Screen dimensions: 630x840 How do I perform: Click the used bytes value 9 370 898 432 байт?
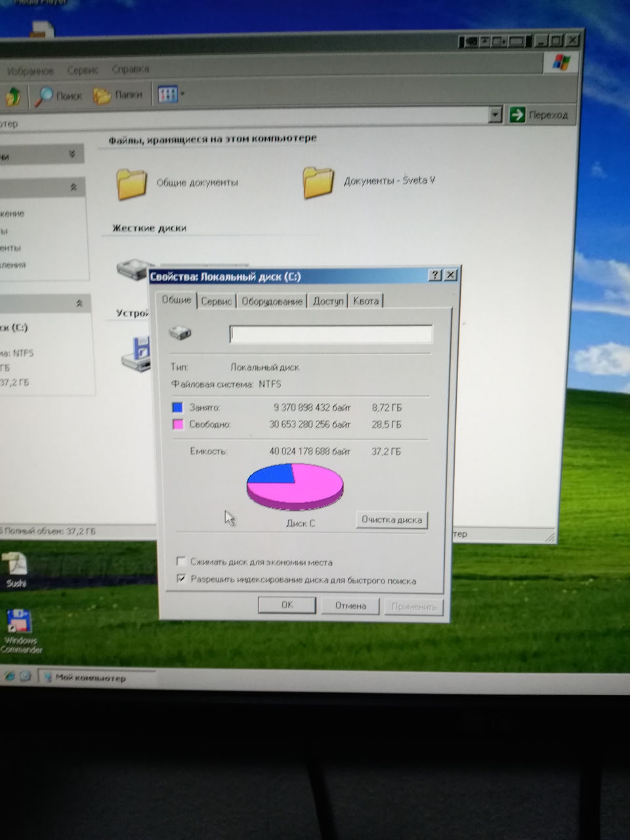point(312,408)
